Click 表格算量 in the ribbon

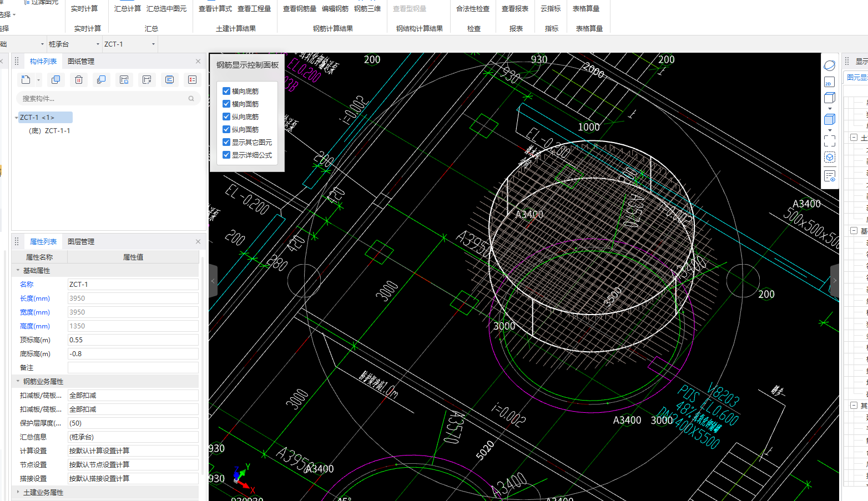tap(586, 9)
